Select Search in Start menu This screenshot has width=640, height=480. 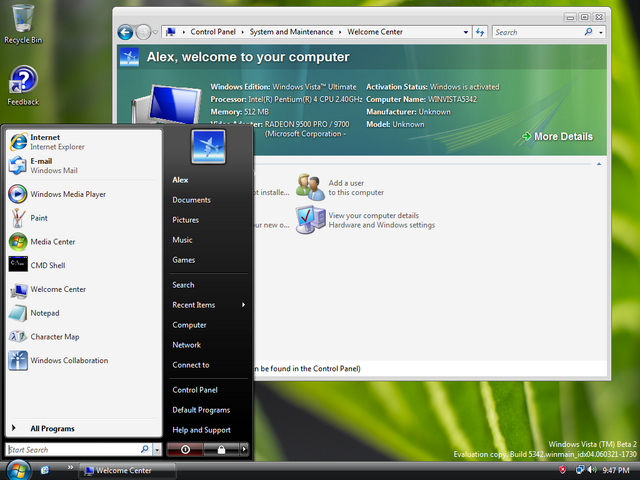pos(183,285)
